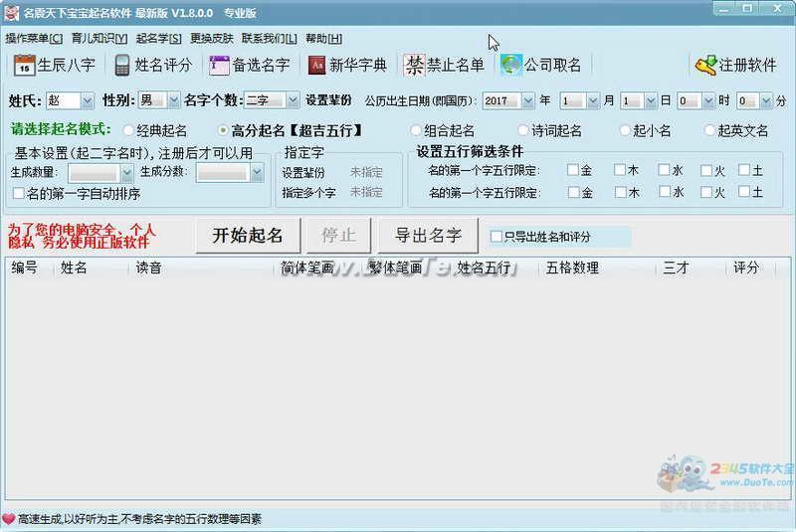Click the 评分 column header
Viewport: 796px width, 532px height.
click(x=746, y=267)
